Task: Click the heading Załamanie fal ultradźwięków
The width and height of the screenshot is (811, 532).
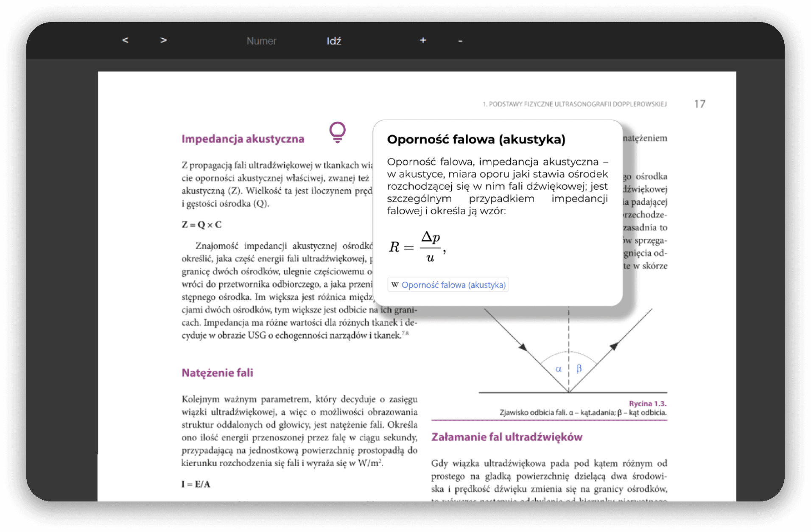Action: pos(507,437)
